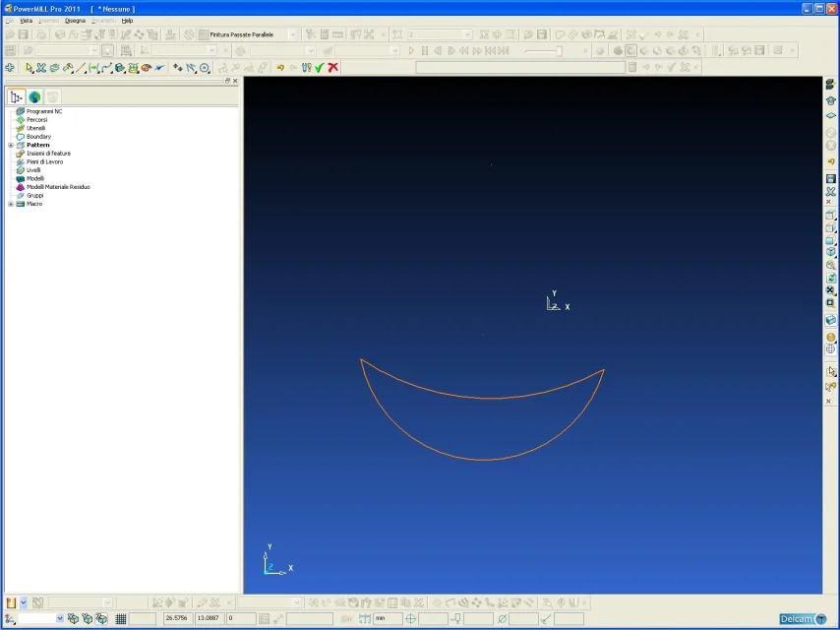Open the Vista menu
Screen dimensions: 840x630
pyautogui.click(x=27, y=20)
